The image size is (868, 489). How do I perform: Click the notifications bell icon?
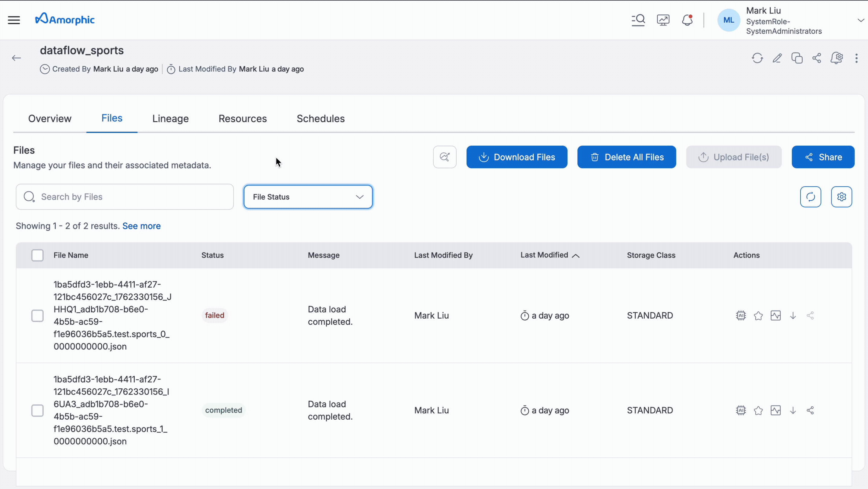(x=687, y=20)
